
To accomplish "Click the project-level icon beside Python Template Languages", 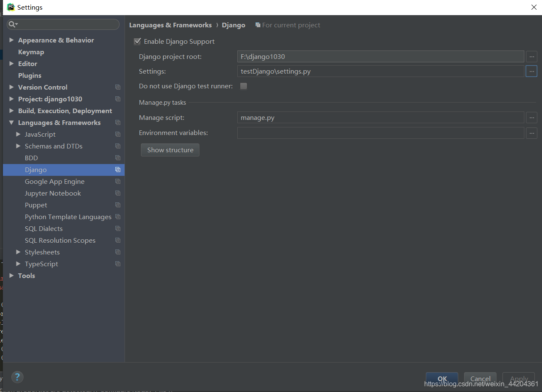I will (x=118, y=217).
